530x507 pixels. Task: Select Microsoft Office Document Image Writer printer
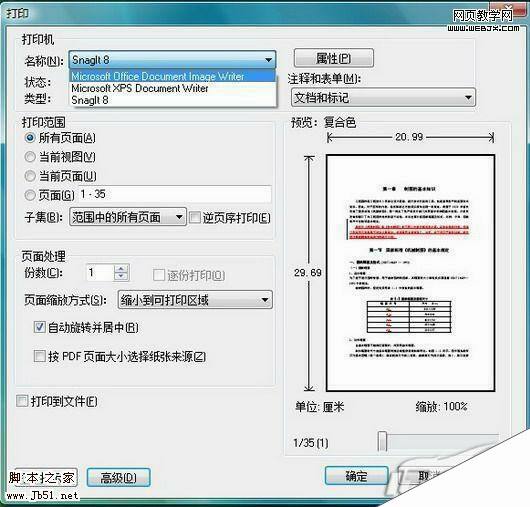173,76
